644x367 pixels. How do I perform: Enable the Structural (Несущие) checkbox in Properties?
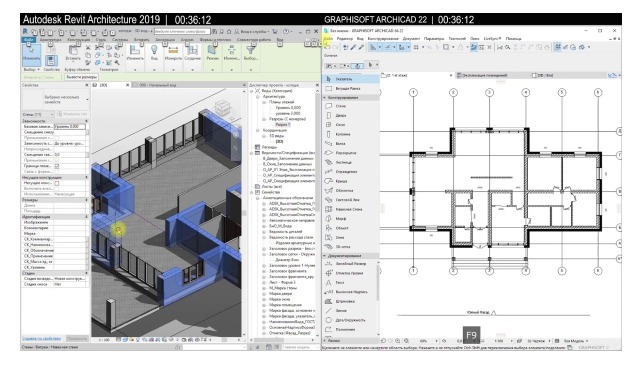57,183
